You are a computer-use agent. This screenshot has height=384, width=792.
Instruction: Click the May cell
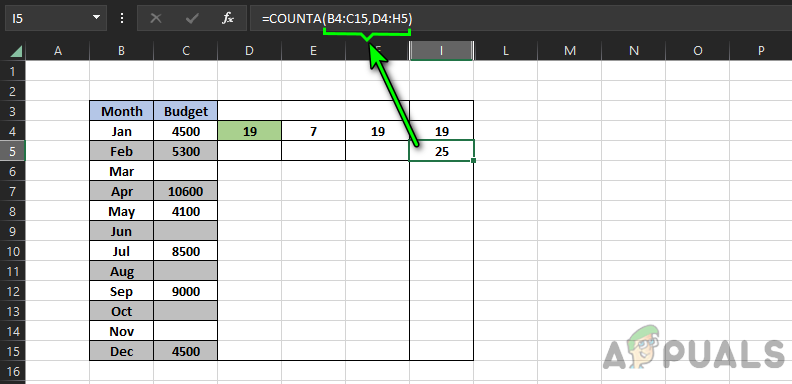click(x=122, y=211)
